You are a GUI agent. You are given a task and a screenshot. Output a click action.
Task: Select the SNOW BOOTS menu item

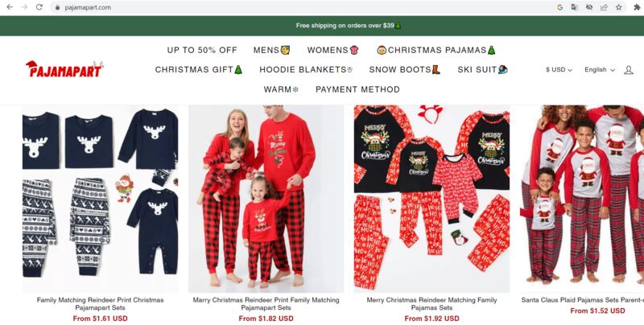tap(405, 70)
